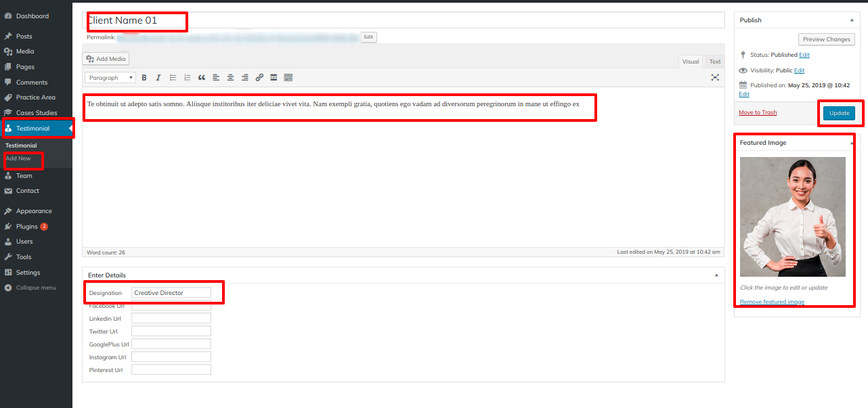Enable distraction-free writing mode
Viewport: 868px width, 408px height.
coord(715,78)
